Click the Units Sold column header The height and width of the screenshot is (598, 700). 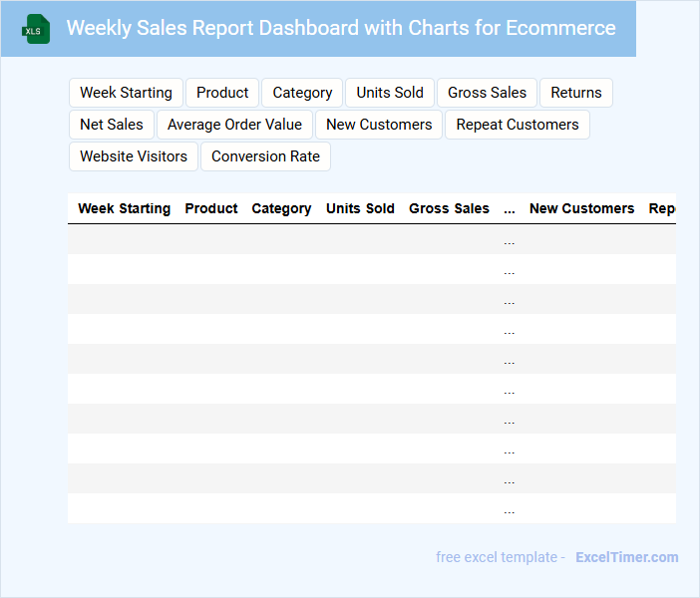(x=360, y=208)
